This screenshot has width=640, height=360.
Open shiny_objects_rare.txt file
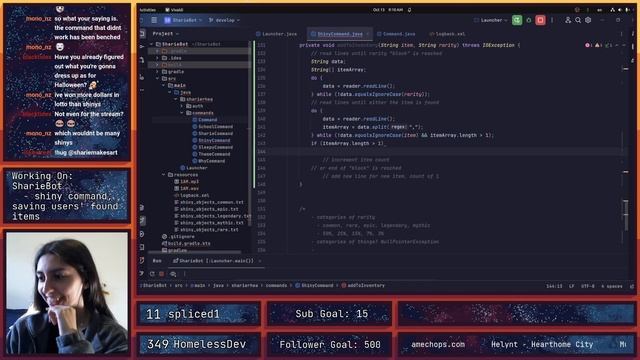click(206, 230)
